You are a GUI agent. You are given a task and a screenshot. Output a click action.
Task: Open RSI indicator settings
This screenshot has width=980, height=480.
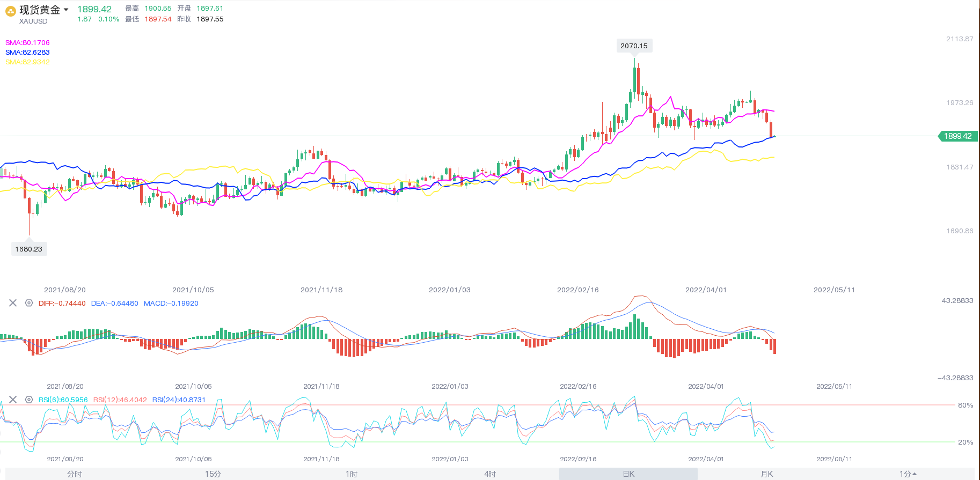point(29,400)
